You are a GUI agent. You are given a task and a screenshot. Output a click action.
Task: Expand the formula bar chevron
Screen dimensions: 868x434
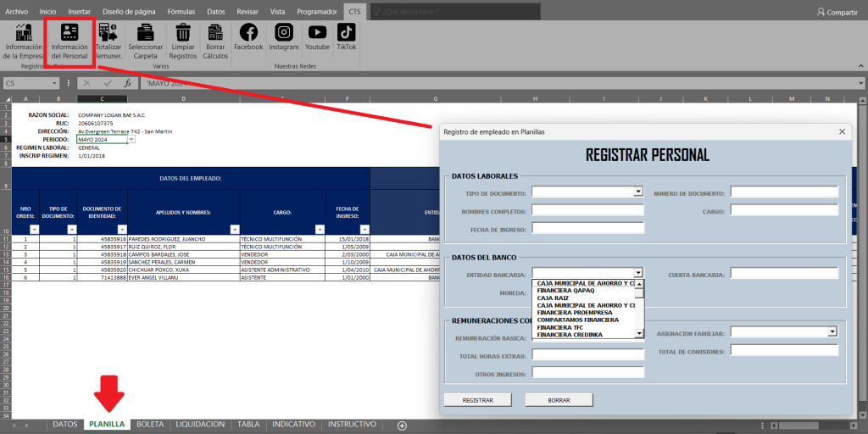[x=862, y=83]
